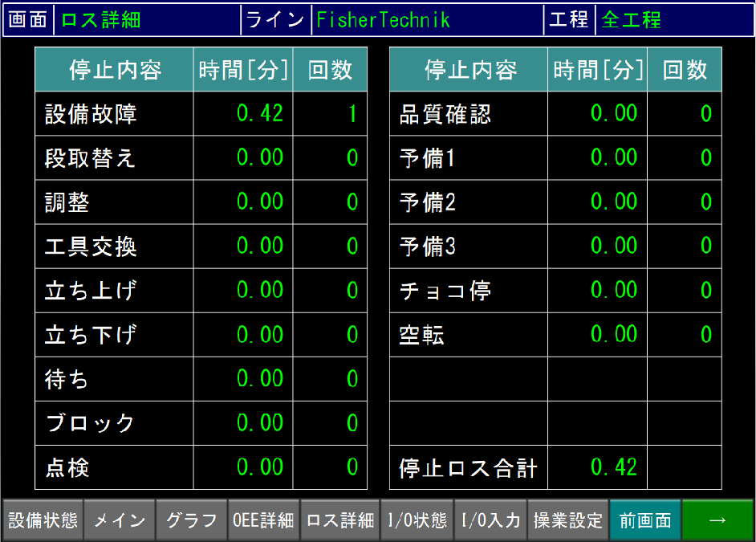The height and width of the screenshot is (542, 756).
Task: Open the I/O入力 screen
Action: point(491,520)
